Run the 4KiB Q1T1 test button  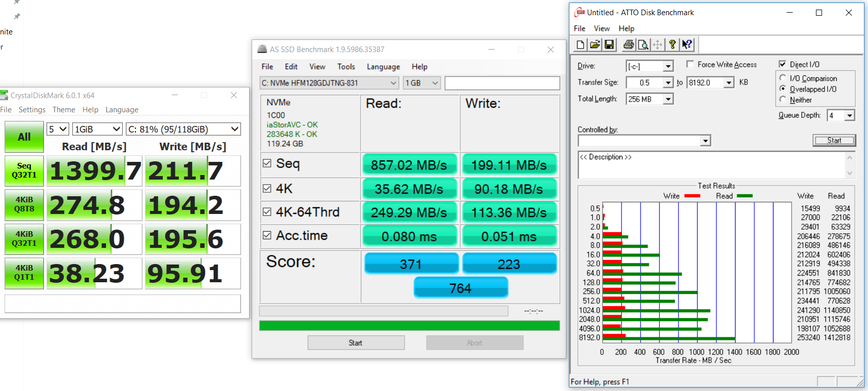pyautogui.click(x=24, y=273)
